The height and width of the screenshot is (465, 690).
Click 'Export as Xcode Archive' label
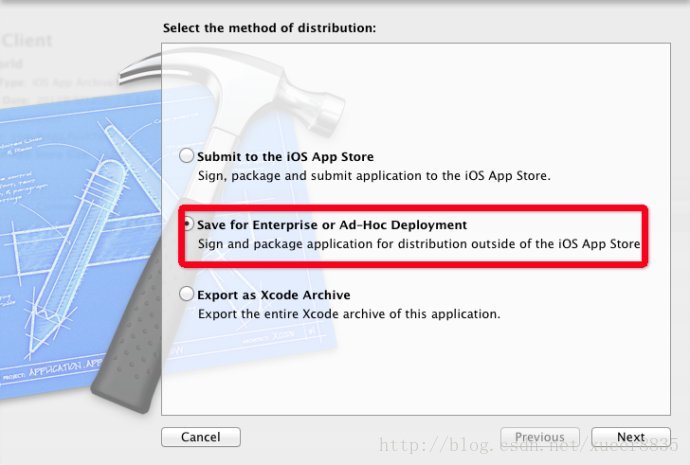[x=274, y=295]
